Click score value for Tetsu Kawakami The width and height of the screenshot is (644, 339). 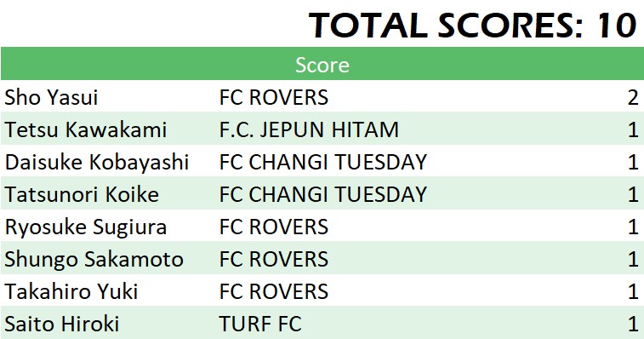(x=633, y=130)
